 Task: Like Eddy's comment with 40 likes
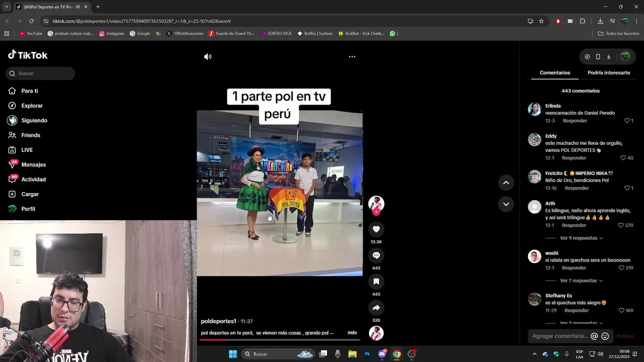[623, 158]
